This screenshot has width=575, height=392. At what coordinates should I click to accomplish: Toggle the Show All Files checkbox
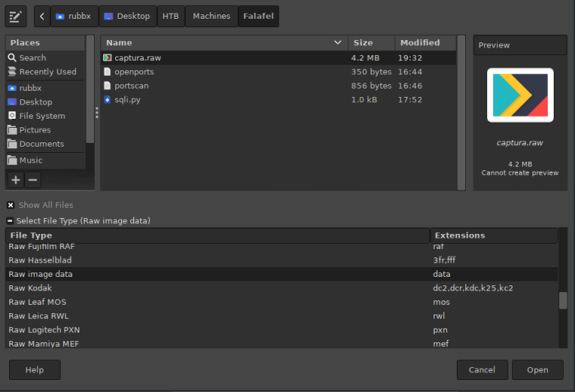11,205
